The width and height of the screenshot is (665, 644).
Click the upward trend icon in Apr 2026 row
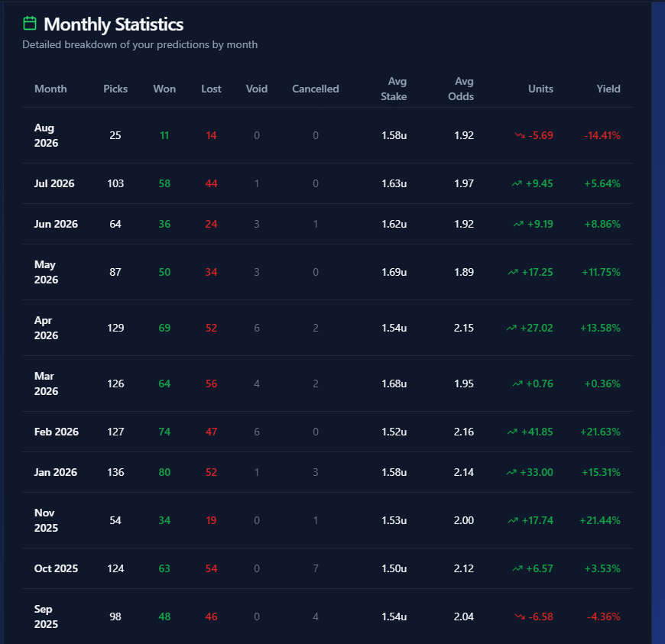click(511, 328)
